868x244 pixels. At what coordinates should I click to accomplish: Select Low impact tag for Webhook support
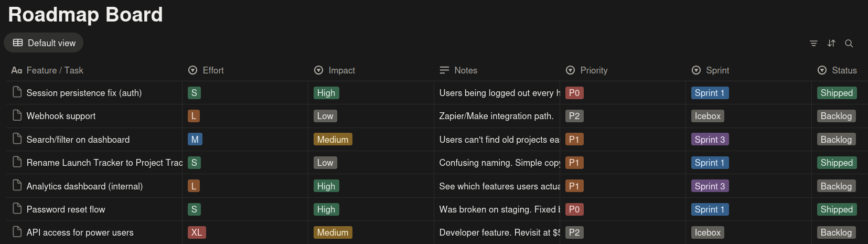point(325,116)
